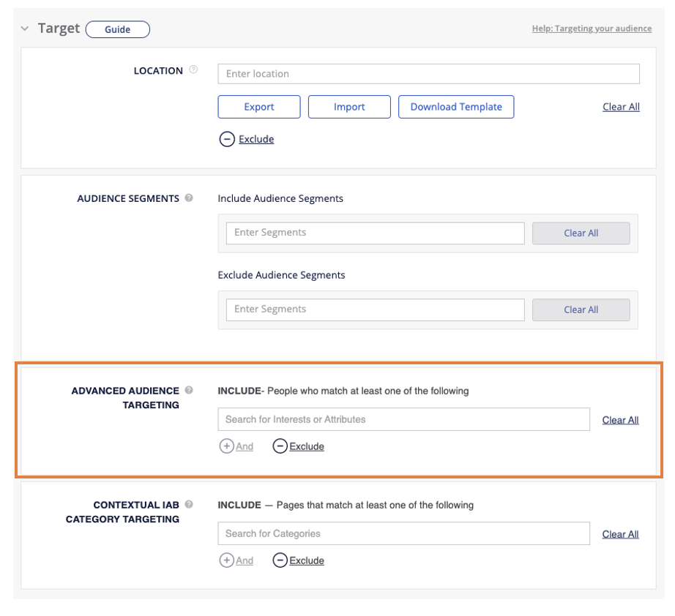Focus the Include Audience Segments field
The image size is (675, 616).
click(375, 233)
